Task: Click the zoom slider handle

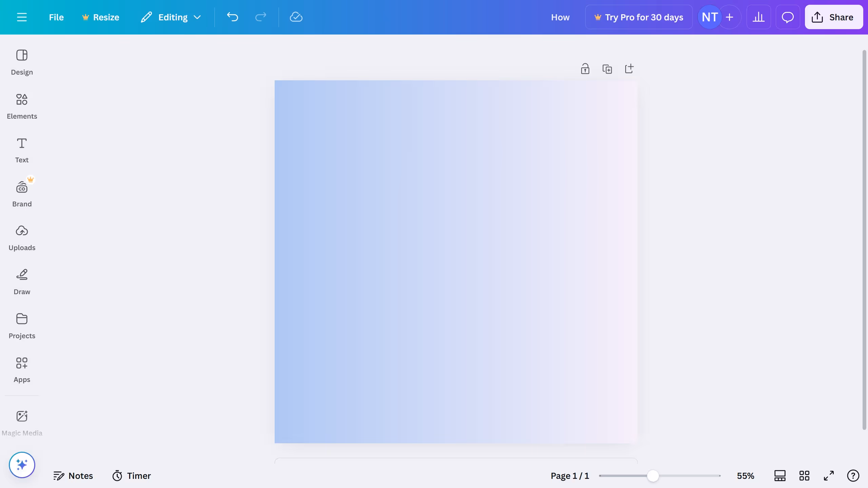Action: [653, 475]
